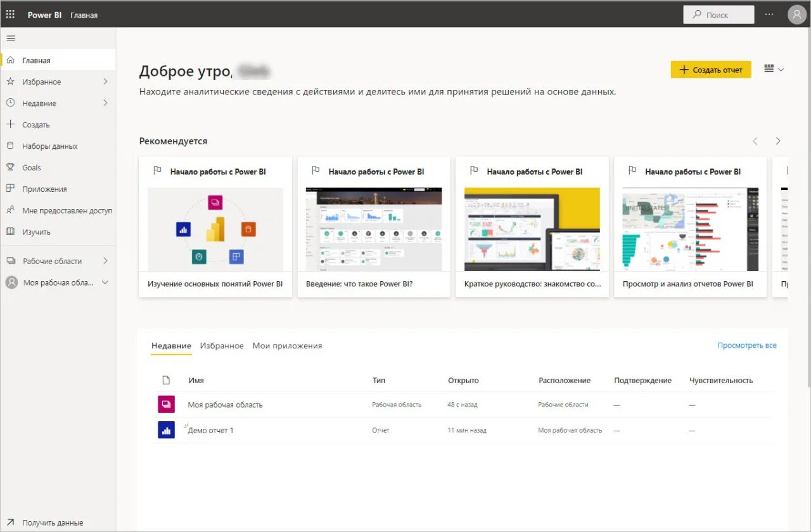Collapse the navigation pane hamburger icon

[x=10, y=39]
